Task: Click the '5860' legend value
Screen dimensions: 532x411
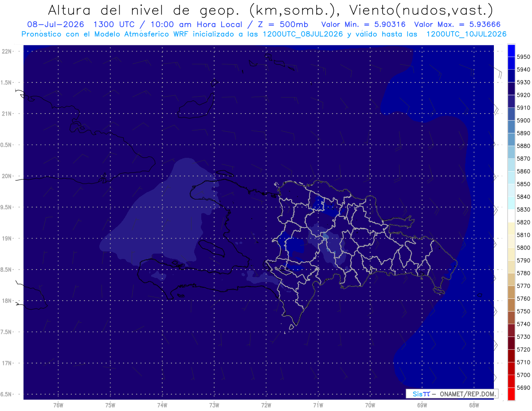Action: pos(524,171)
